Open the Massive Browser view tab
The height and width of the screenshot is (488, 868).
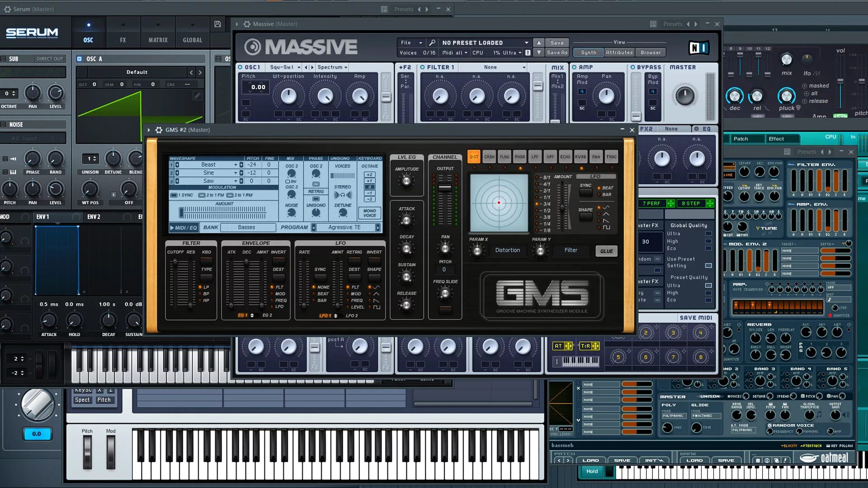[650, 52]
